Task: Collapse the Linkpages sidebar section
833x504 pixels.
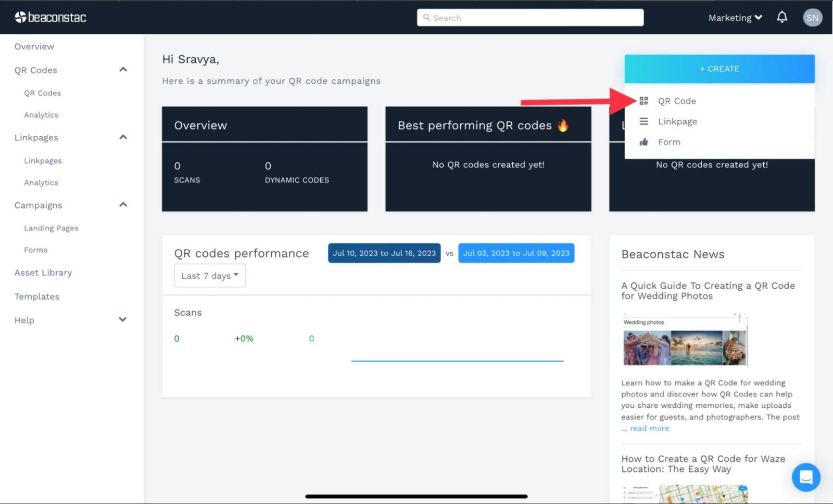Action: point(123,137)
